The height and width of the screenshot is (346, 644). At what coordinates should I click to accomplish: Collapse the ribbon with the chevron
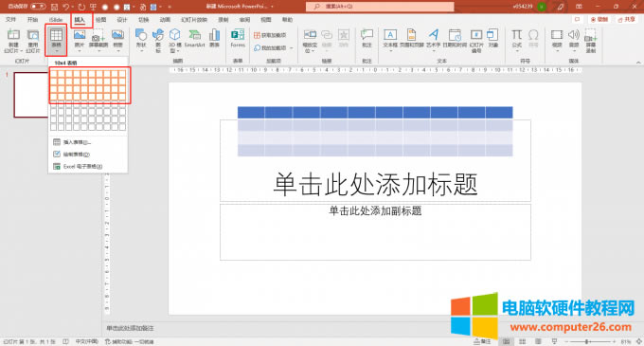point(638,62)
